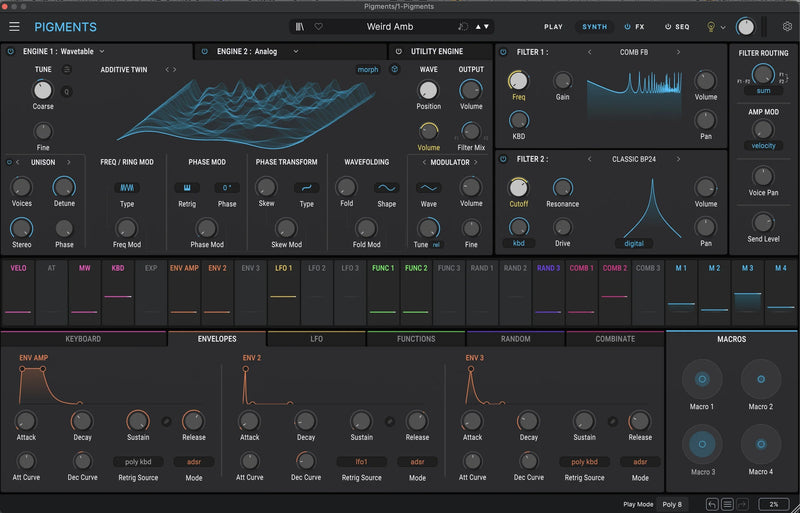Image resolution: width=800 pixels, height=513 pixels.
Task: Click ENV 2 sustain link dot icon
Action: click(390, 422)
